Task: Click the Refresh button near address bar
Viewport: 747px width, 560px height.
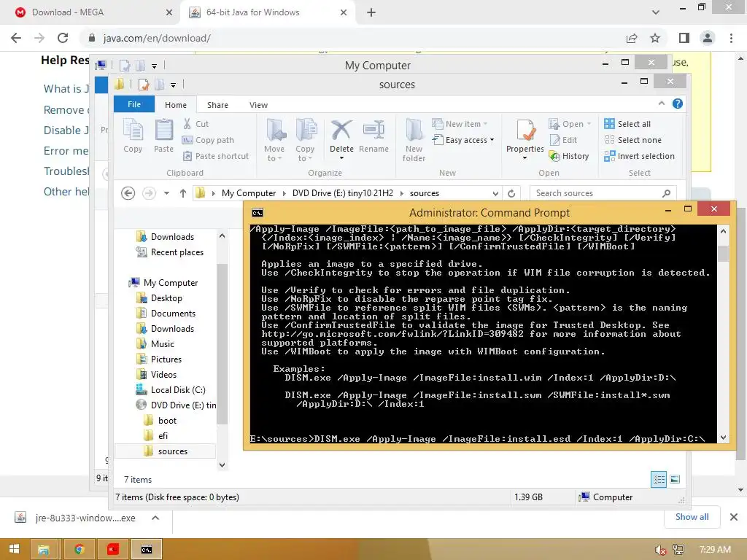Action: pos(511,193)
